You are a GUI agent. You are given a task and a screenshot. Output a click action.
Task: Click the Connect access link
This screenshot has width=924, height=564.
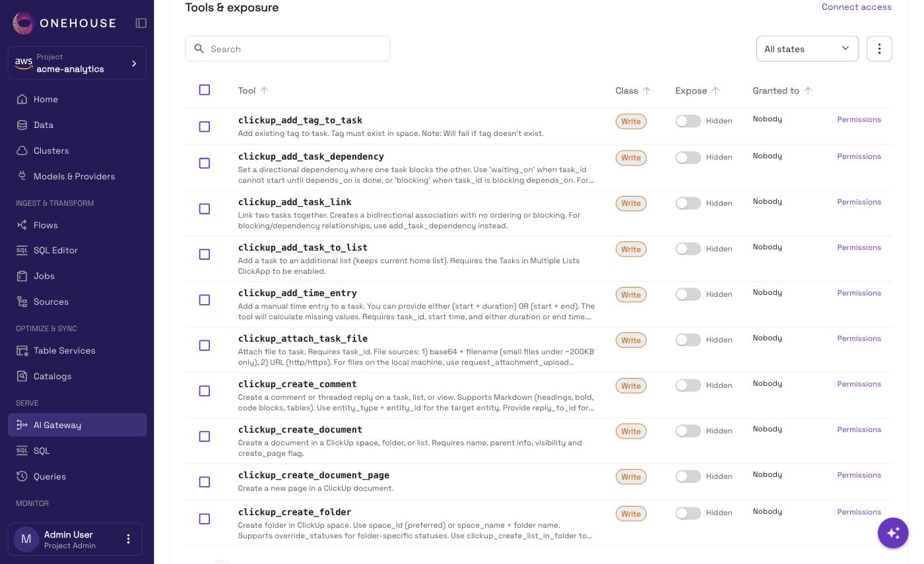857,7
